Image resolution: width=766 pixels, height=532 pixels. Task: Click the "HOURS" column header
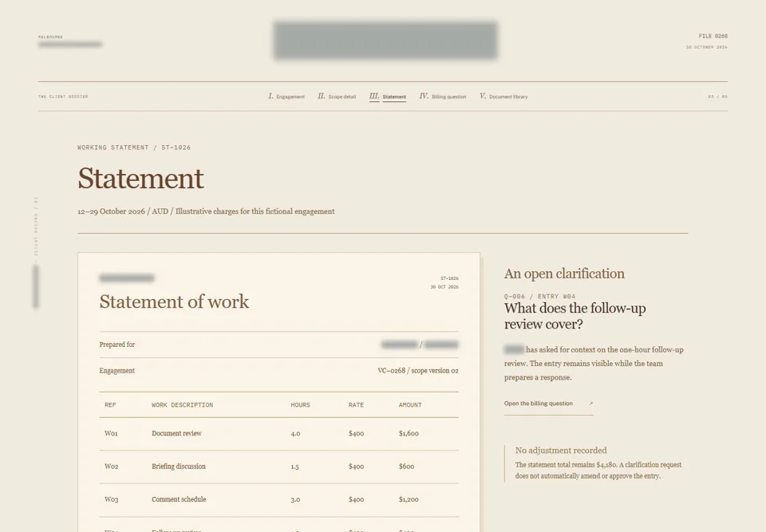300,405
